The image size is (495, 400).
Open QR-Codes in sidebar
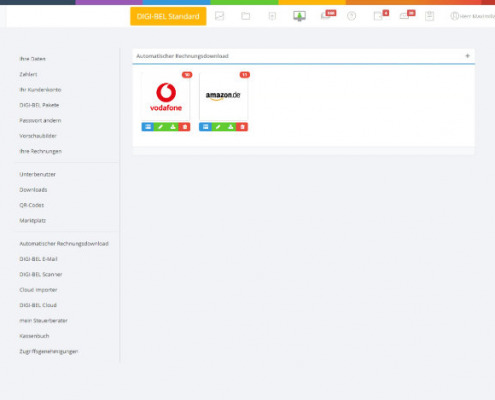(32, 205)
